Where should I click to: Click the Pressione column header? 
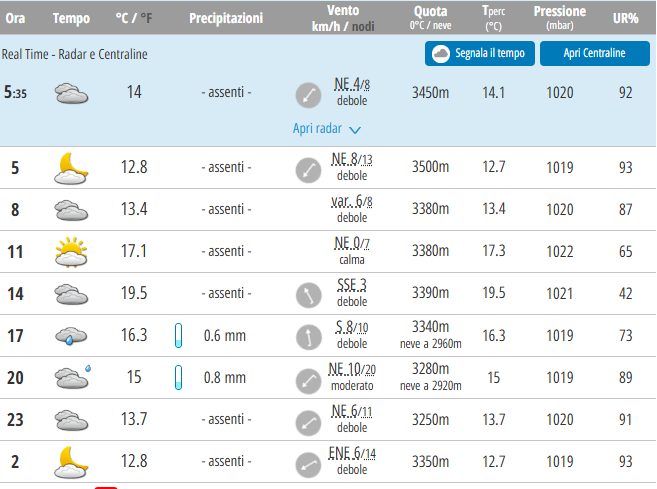pos(560,12)
